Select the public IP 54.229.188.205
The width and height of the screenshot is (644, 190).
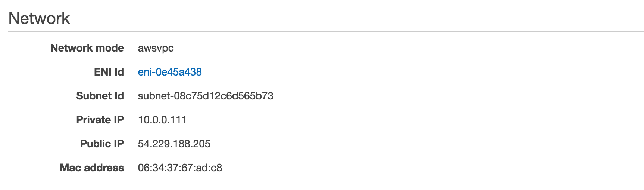(174, 144)
